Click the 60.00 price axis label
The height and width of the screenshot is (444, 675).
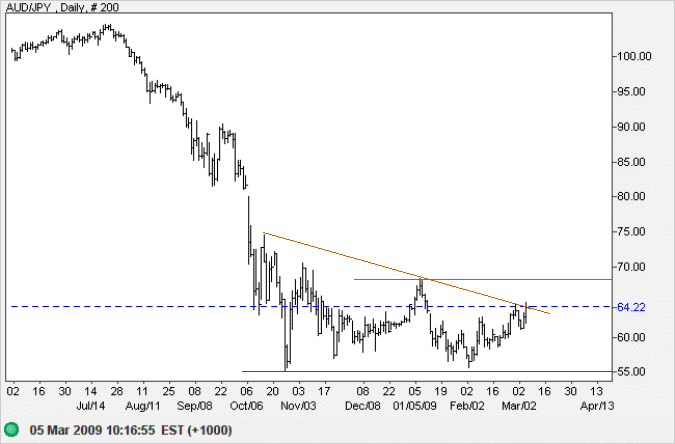[631, 337]
